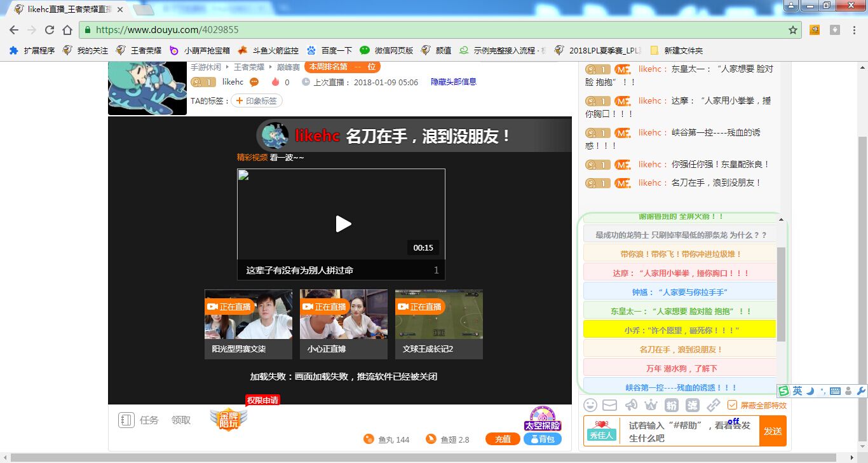868x463 pixels.
Task: Click the 王者荣耀 breadcrumb link
Action: pyautogui.click(x=249, y=67)
